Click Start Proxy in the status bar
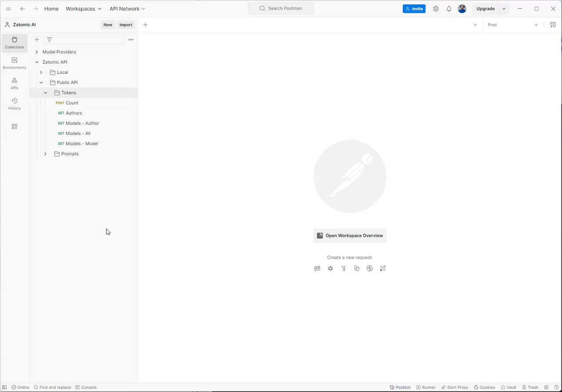Image resolution: width=562 pixels, height=392 pixels. [x=454, y=387]
